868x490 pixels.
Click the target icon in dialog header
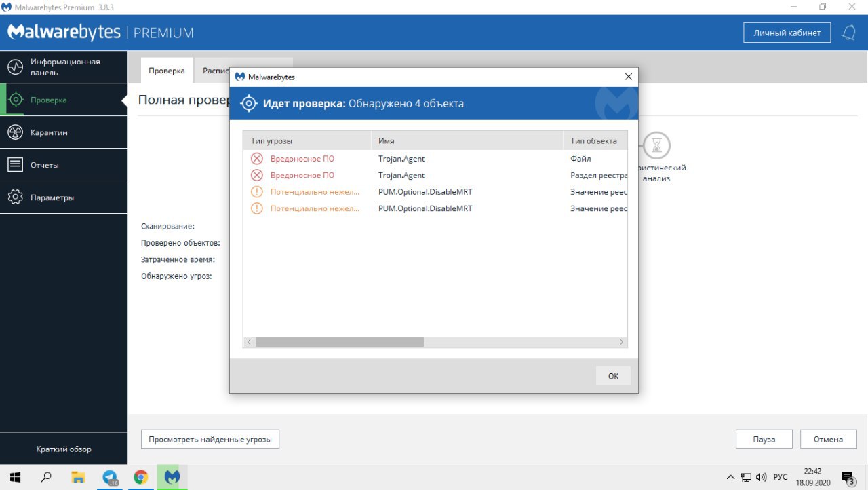click(249, 103)
